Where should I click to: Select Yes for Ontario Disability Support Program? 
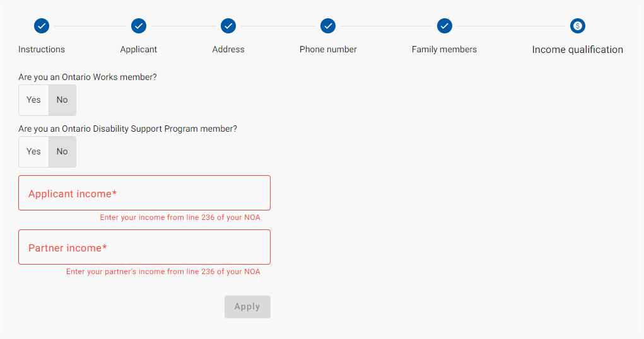33,151
